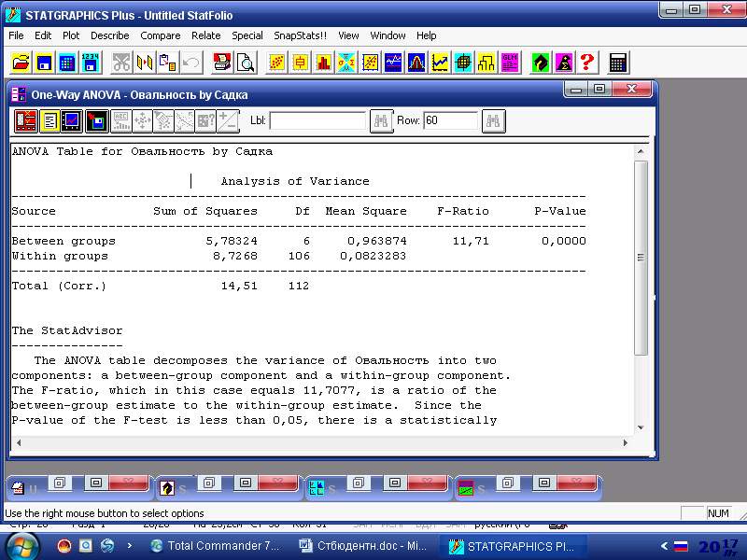747x560 pixels.
Task: Open the Special menu
Action: pos(247,35)
